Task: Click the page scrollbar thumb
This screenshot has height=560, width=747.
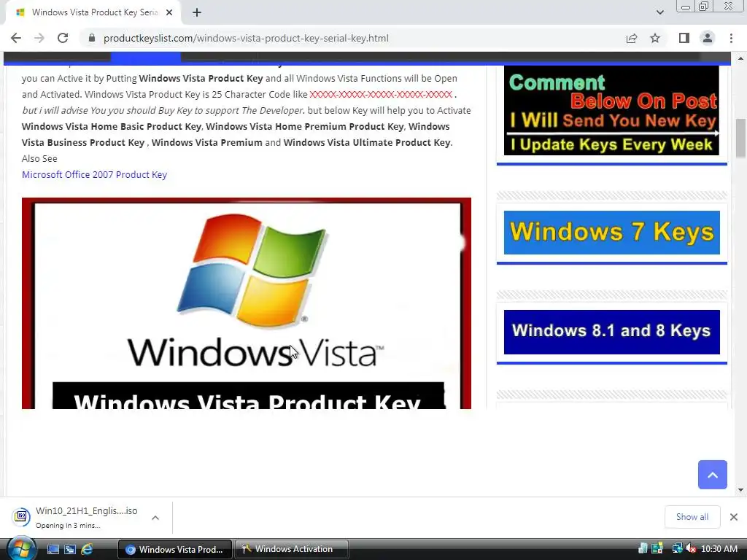Action: (x=740, y=138)
